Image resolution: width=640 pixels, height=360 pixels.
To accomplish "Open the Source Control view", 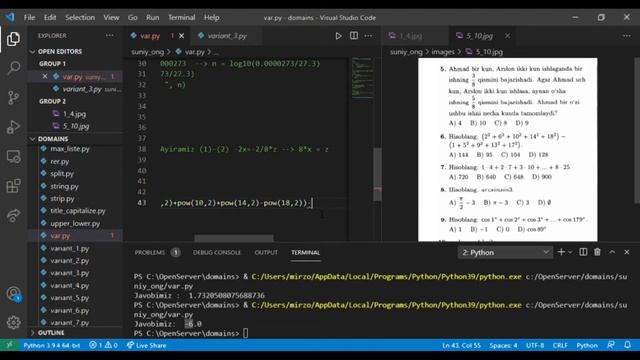I will coord(13,98).
